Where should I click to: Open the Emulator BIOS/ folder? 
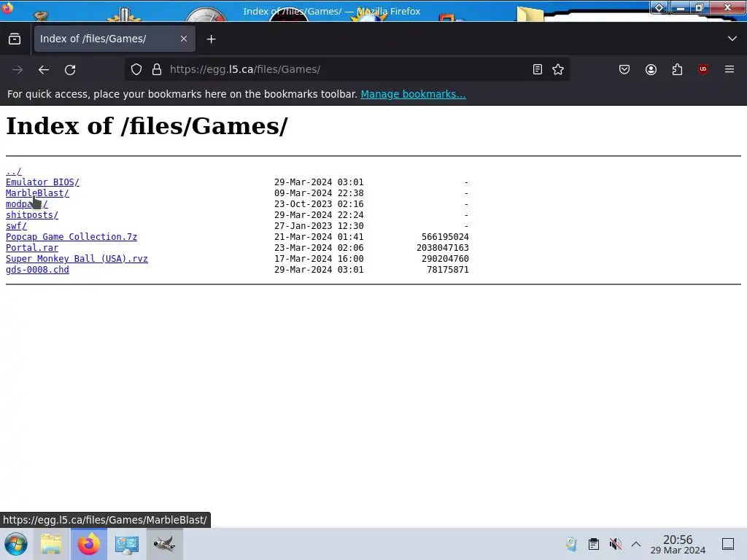pyautogui.click(x=42, y=182)
